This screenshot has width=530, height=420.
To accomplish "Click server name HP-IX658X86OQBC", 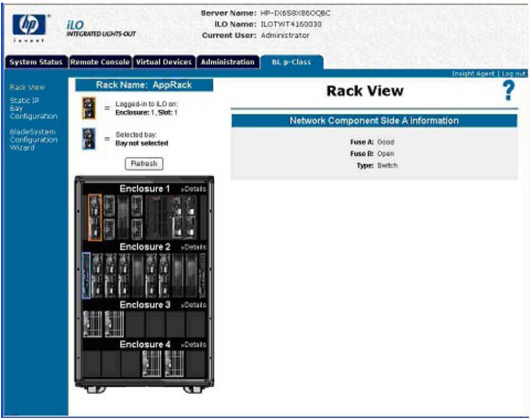I will click(295, 13).
